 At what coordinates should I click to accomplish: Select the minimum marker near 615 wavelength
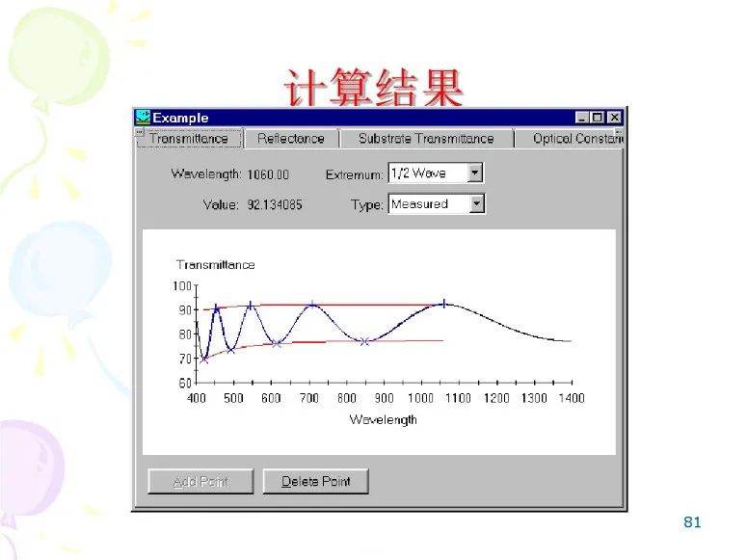pyautogui.click(x=277, y=343)
